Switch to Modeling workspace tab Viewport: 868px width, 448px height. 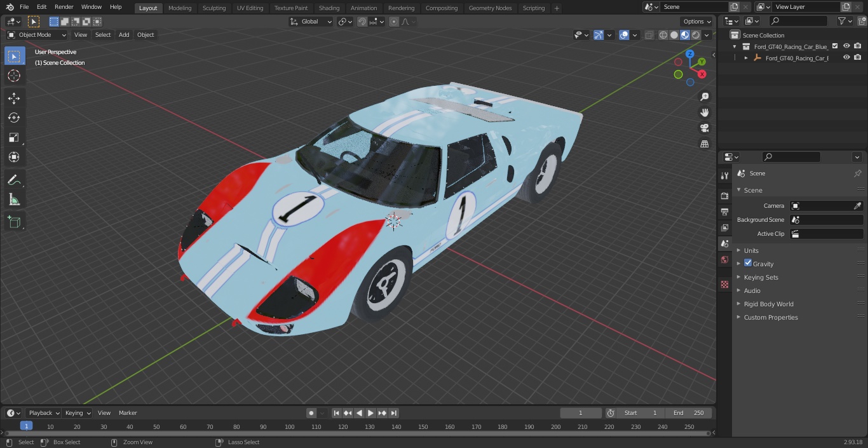pyautogui.click(x=180, y=8)
